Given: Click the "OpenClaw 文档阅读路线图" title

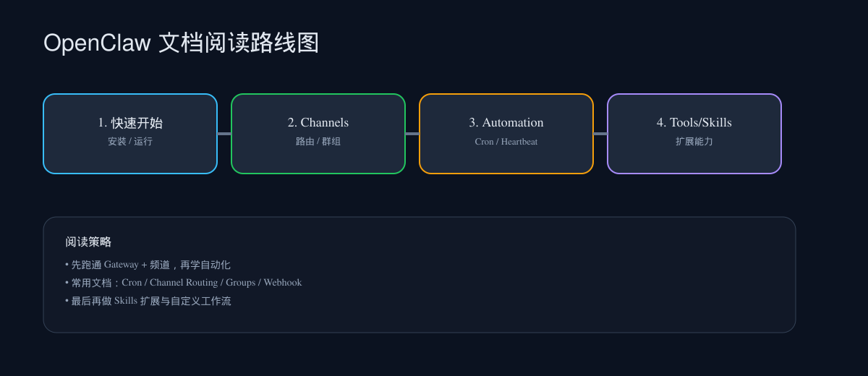Looking at the screenshot, I should [181, 43].
